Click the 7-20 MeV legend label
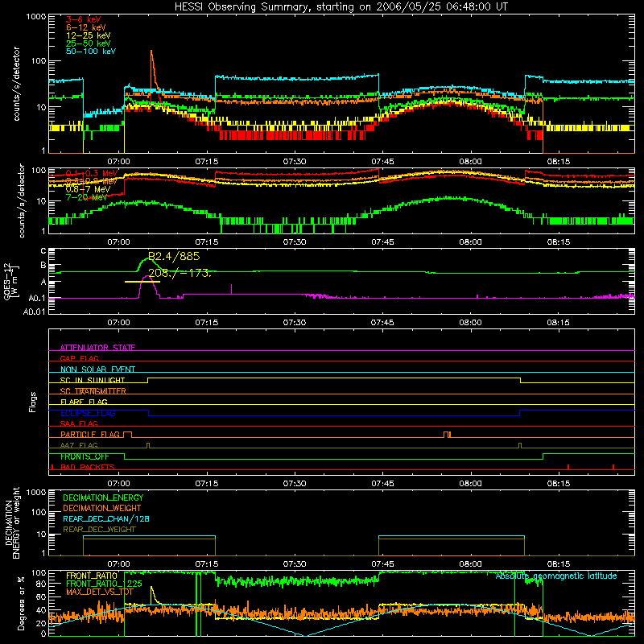This screenshot has height=644, width=644. pos(86,197)
